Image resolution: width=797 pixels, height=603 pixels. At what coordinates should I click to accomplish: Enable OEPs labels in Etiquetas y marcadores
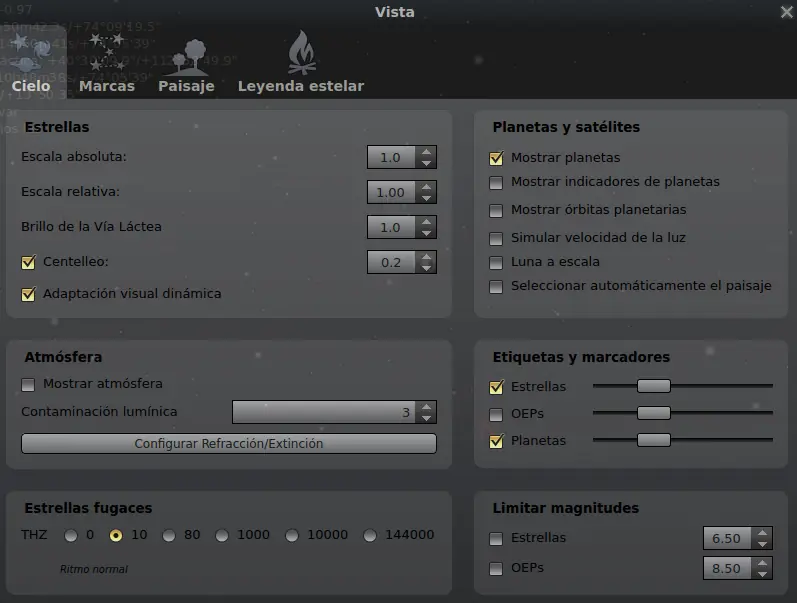point(496,414)
